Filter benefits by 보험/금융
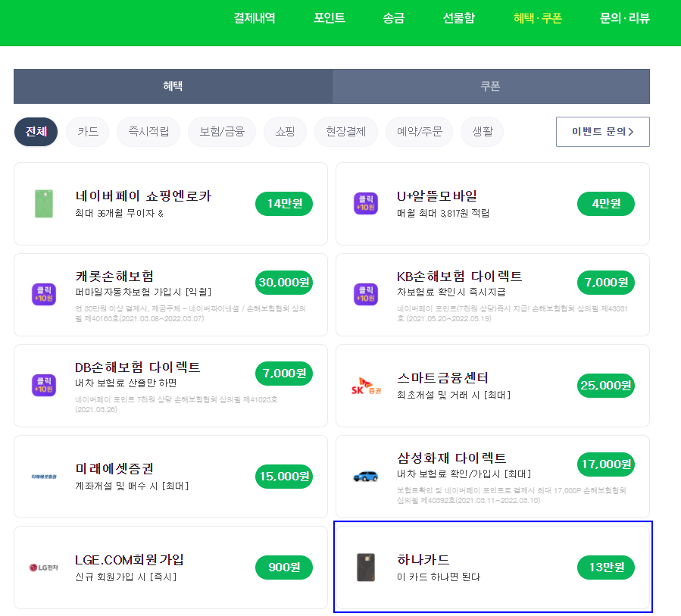 (x=222, y=132)
